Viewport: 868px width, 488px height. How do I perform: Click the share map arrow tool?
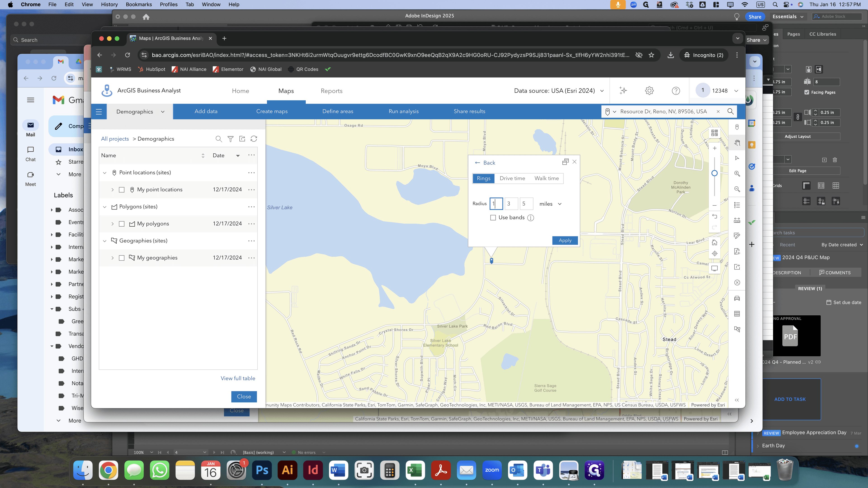click(737, 267)
